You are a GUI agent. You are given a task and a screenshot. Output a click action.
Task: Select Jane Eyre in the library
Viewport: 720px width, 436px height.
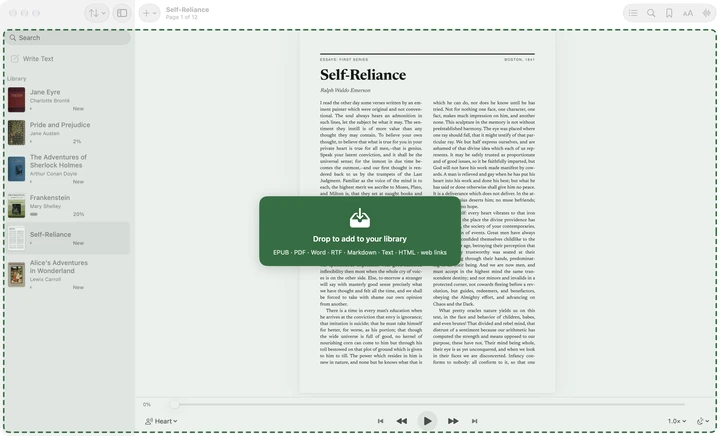68,100
